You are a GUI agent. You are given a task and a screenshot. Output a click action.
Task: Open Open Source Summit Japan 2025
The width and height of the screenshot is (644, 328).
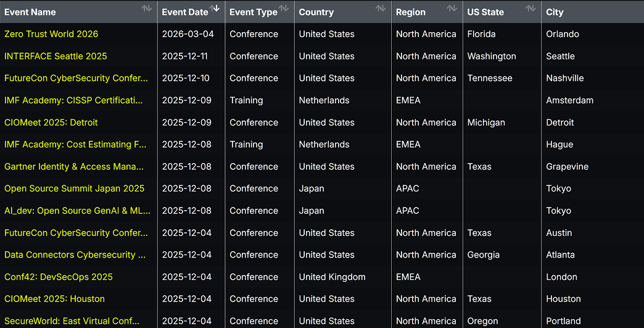click(x=75, y=188)
